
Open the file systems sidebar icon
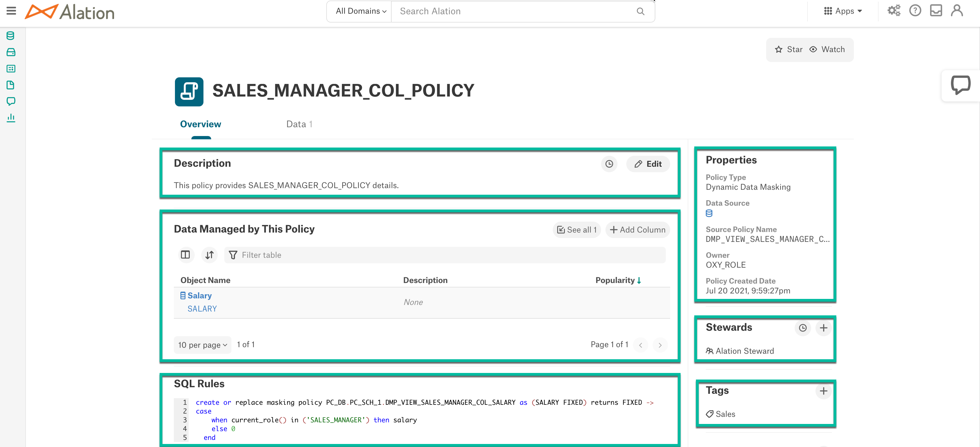[11, 52]
